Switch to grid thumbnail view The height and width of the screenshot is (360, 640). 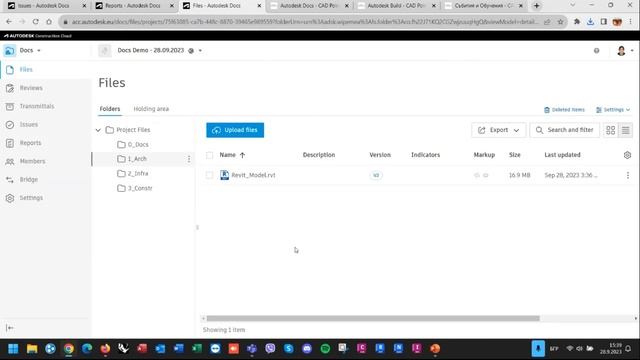click(x=611, y=130)
